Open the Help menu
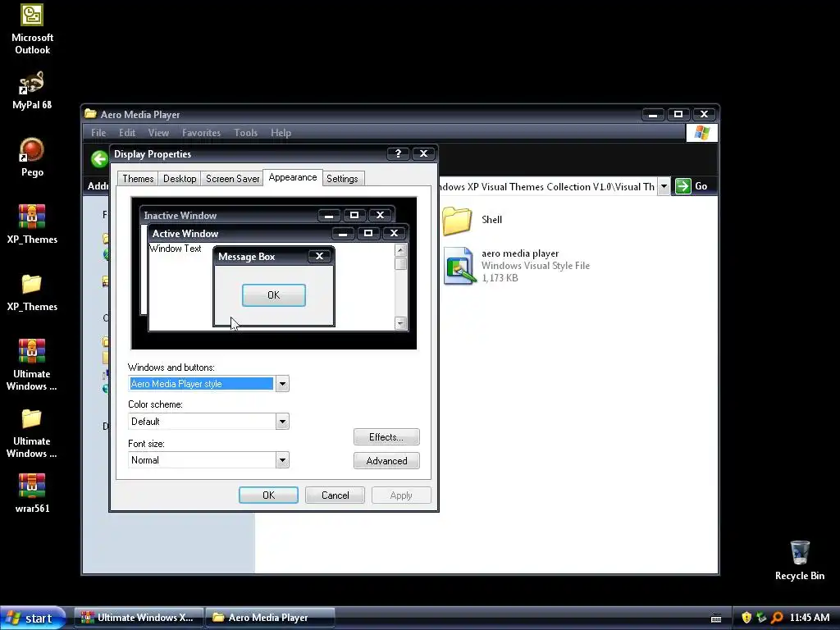Viewport: 840px width, 630px height. coord(281,133)
